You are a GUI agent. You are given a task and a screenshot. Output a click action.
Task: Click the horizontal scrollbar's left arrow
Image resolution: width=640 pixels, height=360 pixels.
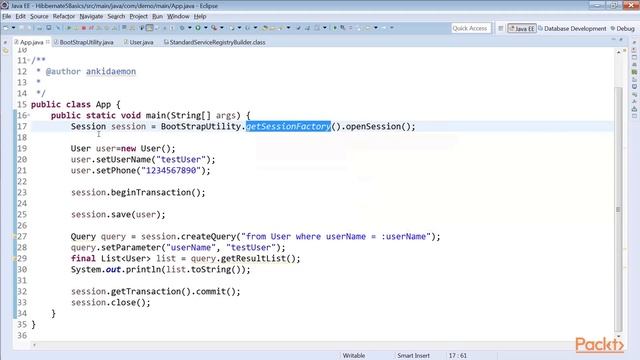34,345
